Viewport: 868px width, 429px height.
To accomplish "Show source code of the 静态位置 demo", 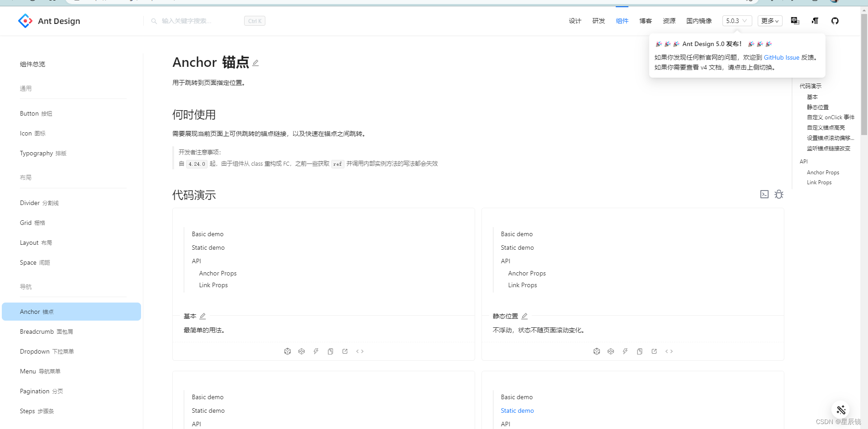I will [x=669, y=351].
